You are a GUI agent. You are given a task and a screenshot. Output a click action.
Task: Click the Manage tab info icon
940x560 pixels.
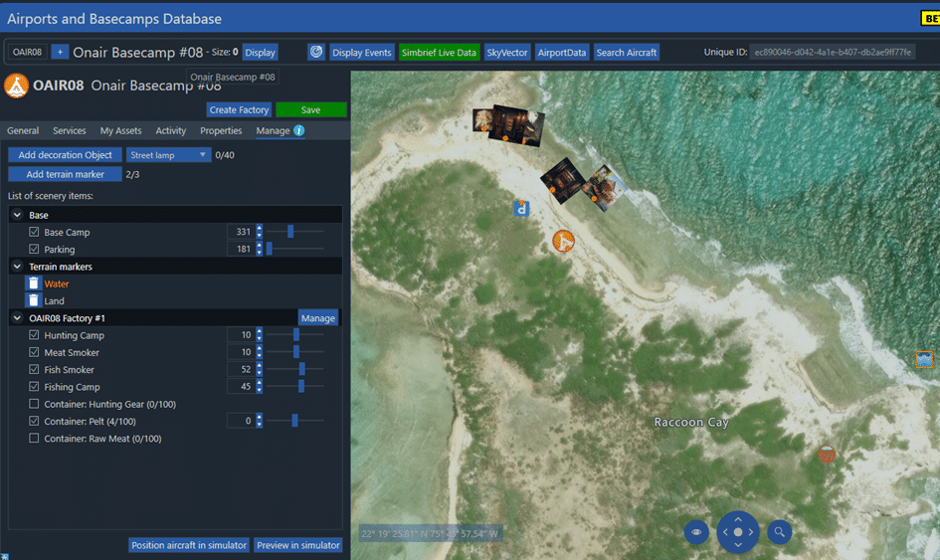[298, 130]
